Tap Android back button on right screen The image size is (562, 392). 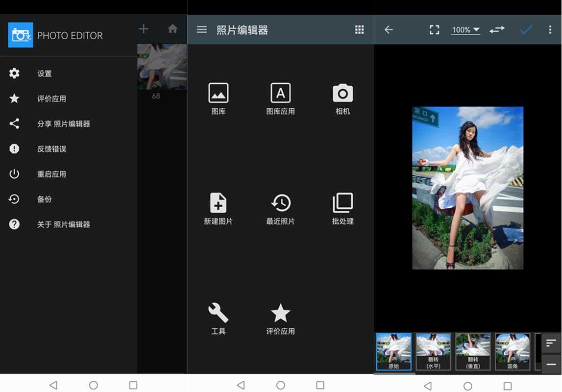click(x=428, y=386)
